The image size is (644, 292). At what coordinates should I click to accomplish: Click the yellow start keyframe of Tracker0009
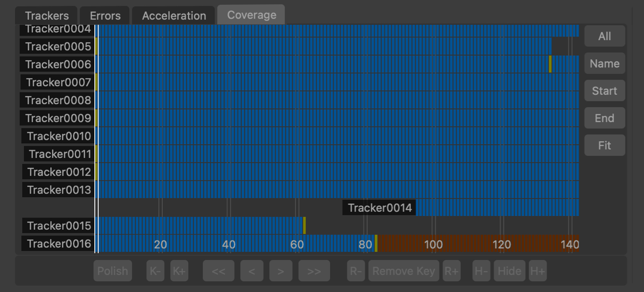(x=96, y=118)
